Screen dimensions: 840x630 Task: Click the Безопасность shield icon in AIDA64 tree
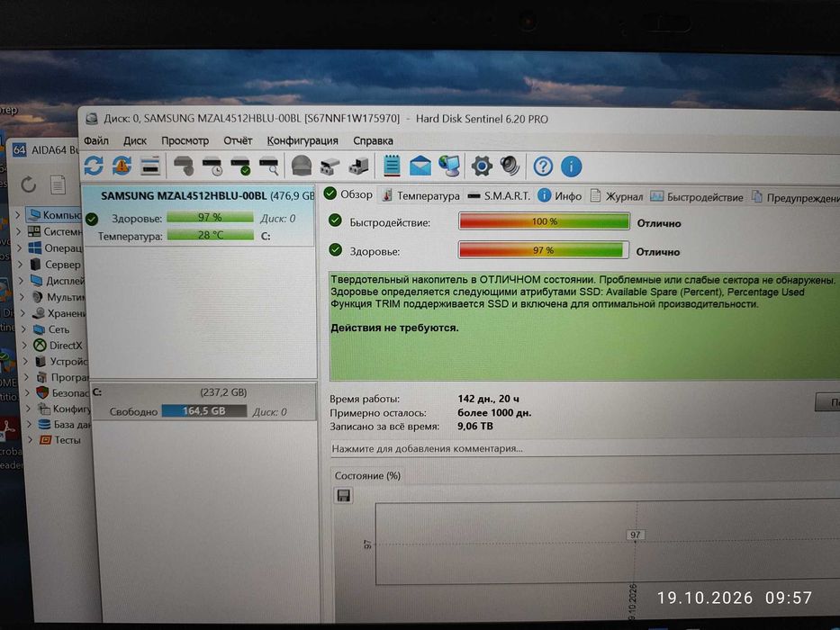coord(42,392)
